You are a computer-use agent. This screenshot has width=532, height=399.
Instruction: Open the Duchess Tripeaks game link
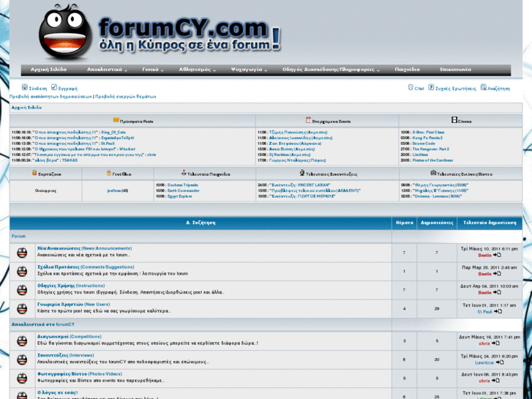point(183,185)
